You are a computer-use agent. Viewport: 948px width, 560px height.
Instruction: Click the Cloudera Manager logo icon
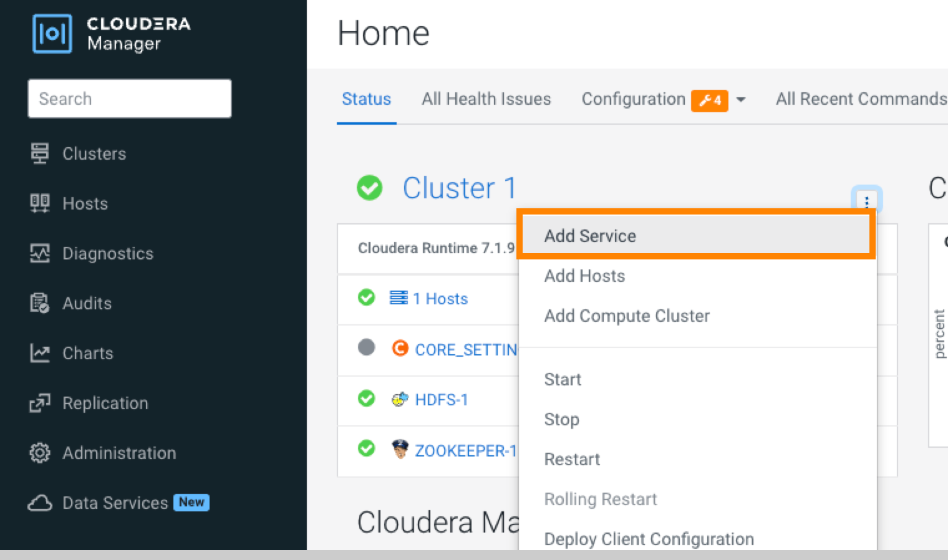52,34
